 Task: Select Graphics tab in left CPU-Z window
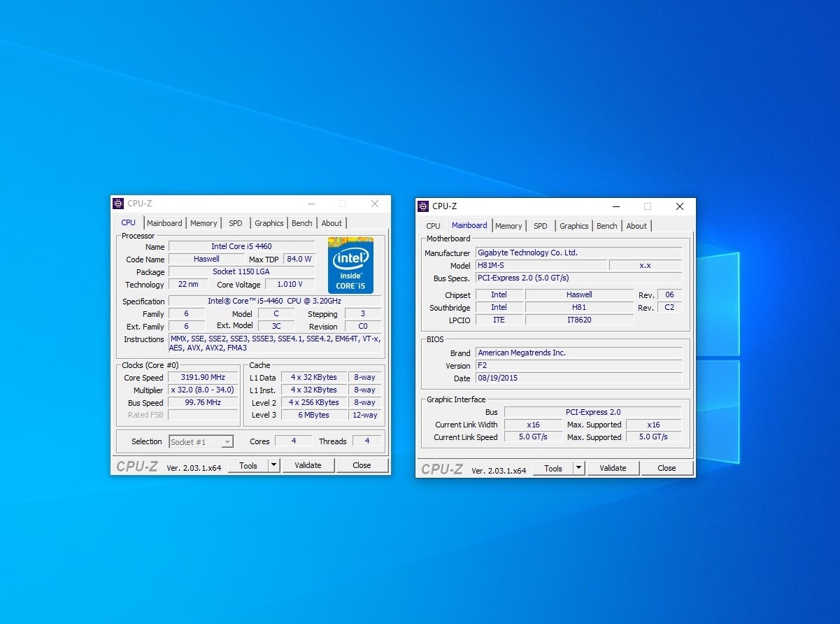point(269,223)
